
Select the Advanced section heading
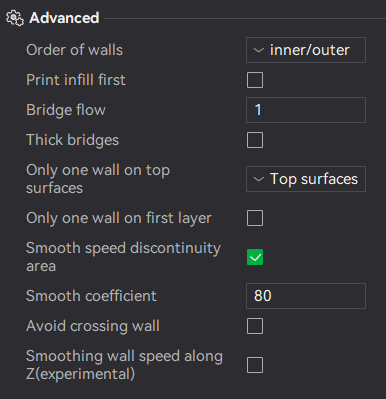coord(64,18)
